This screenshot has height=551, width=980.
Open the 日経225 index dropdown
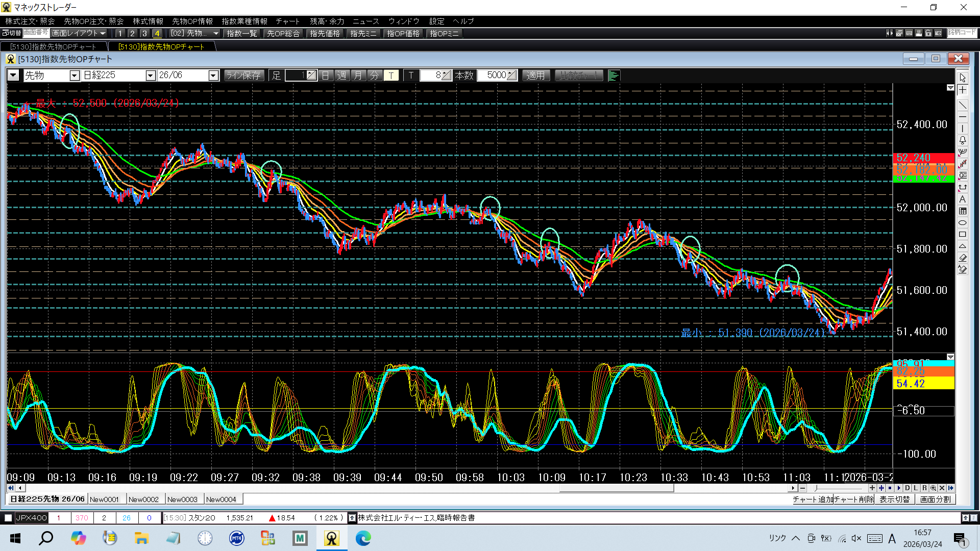[x=150, y=76]
